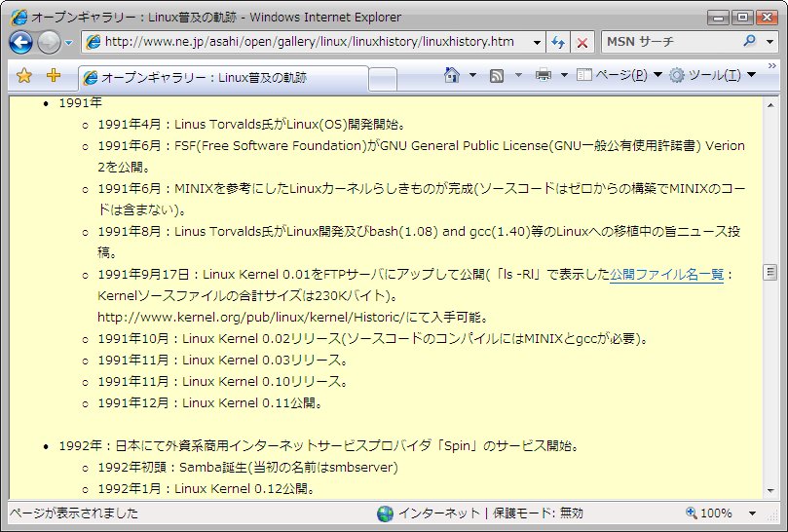Refresh the page with the Refresh icon

558,42
